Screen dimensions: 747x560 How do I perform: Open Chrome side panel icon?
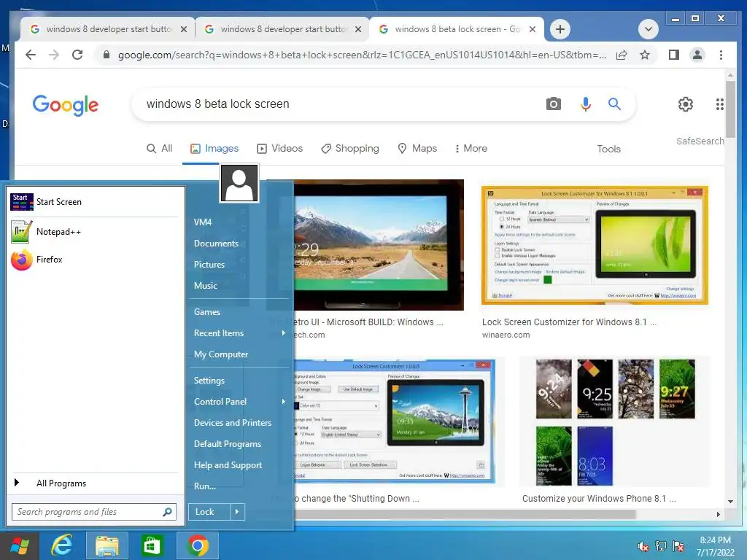(673, 55)
